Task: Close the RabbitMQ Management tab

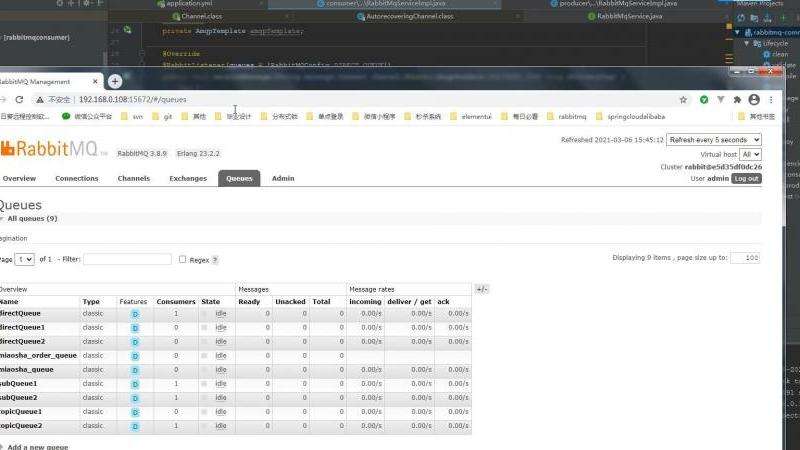Action: click(95, 82)
